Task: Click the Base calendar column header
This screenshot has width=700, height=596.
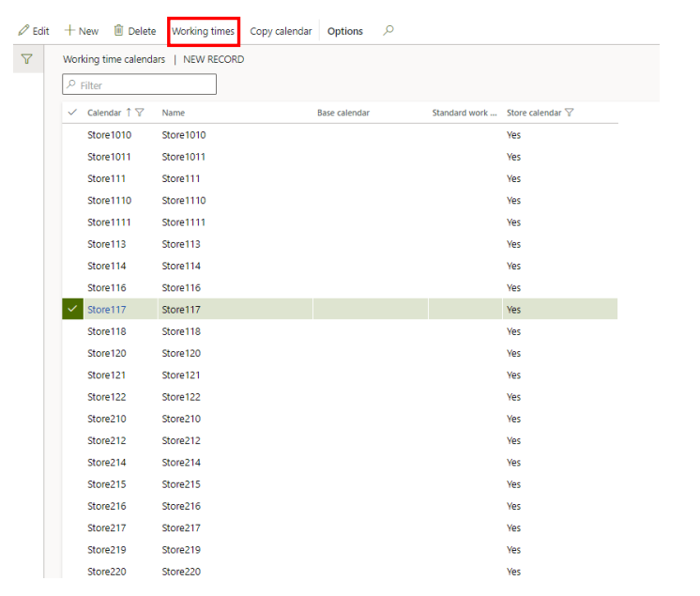Action: 343,113
